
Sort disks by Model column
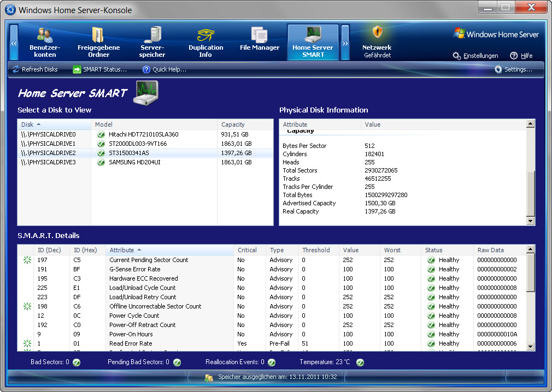tap(154, 124)
